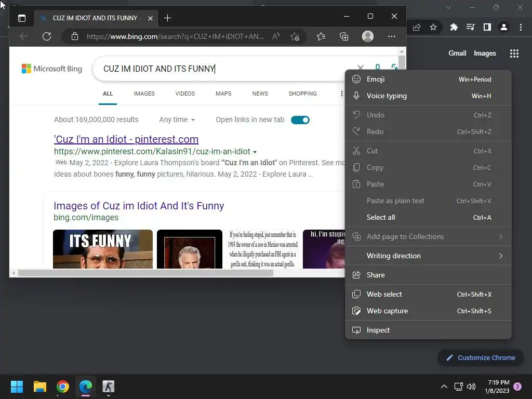Open the Counter-Strike taskbar icon
The image size is (532, 399).
click(109, 387)
